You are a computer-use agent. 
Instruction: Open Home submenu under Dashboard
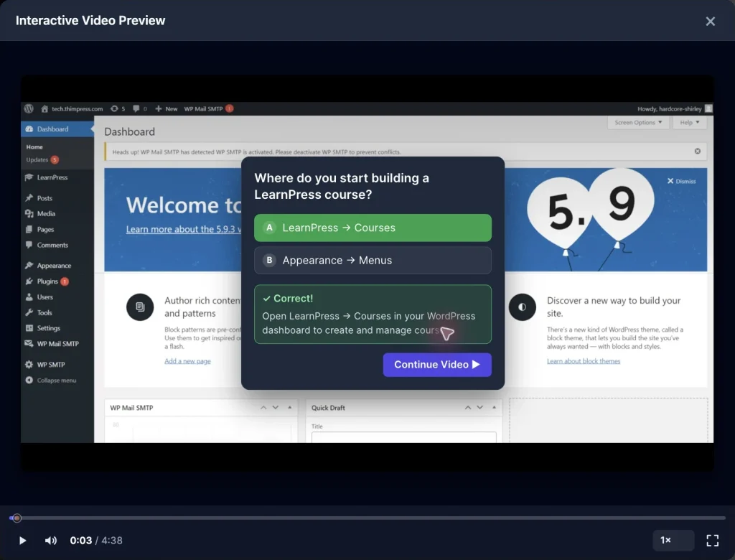pyautogui.click(x=34, y=146)
